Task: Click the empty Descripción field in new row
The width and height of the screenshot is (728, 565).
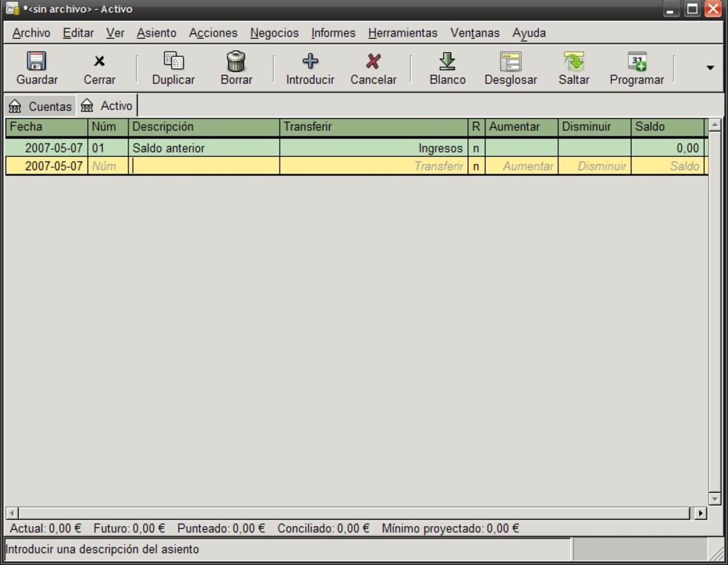Action: point(204,166)
